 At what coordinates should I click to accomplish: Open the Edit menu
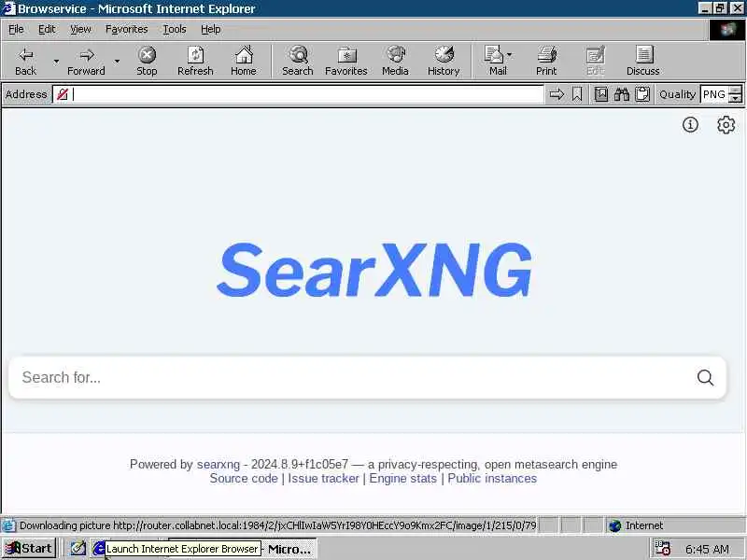point(47,30)
